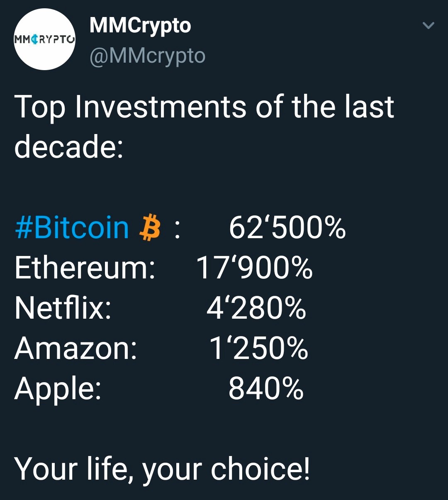Click the 'Your life, your choice!' text
The width and height of the screenshot is (448, 500).
tap(162, 470)
